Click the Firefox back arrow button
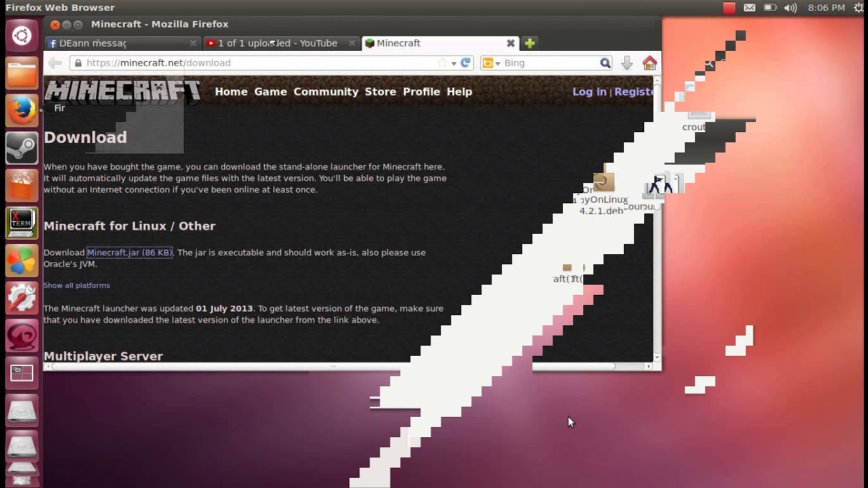 click(55, 63)
